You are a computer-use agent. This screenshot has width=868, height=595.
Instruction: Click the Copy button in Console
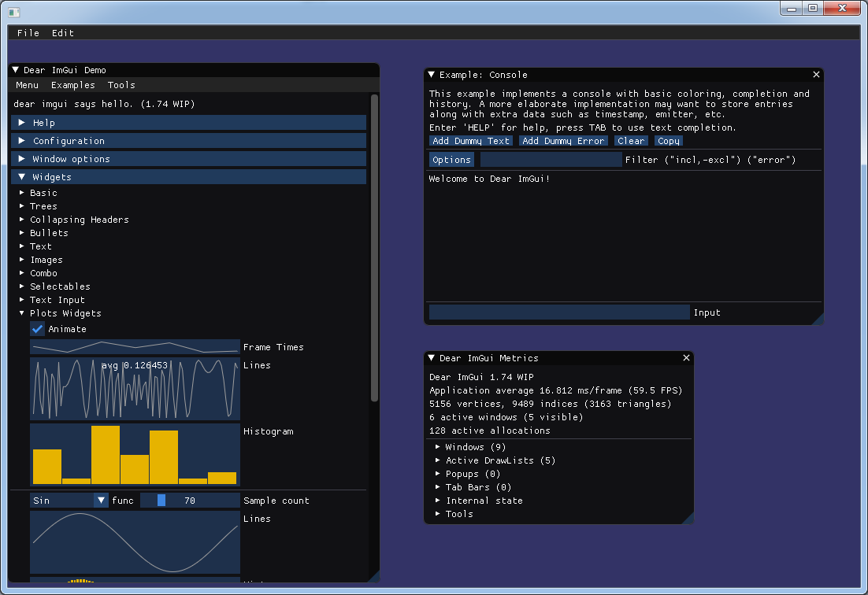(x=668, y=141)
